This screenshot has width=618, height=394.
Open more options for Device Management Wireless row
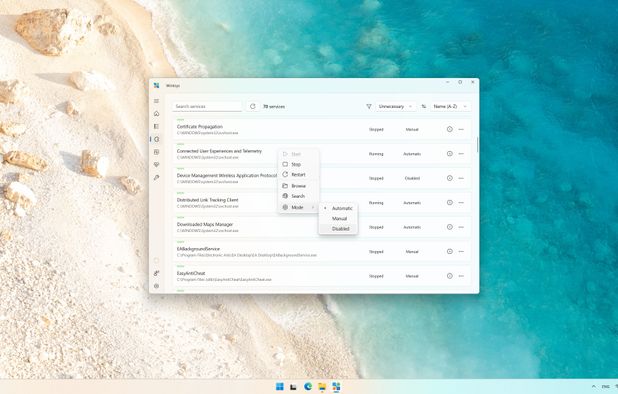point(461,178)
